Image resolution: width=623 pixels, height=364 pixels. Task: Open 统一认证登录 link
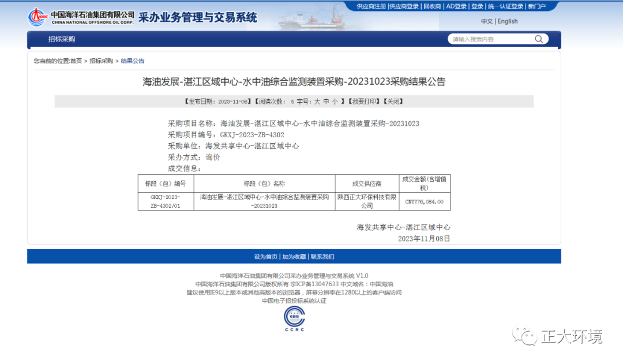(506, 6)
